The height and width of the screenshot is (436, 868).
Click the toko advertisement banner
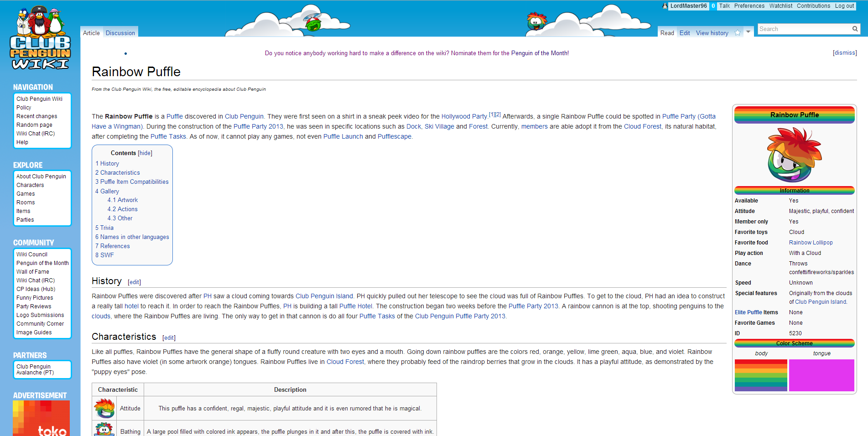pyautogui.click(x=41, y=418)
